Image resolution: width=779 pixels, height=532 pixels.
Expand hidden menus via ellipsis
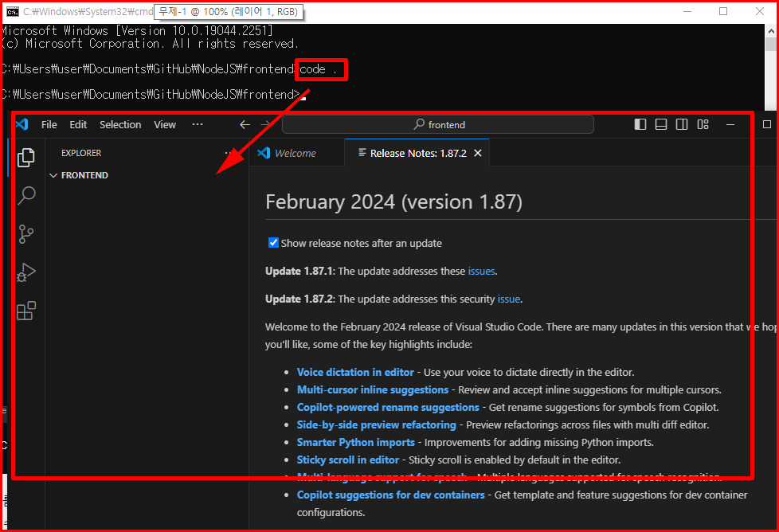[198, 125]
